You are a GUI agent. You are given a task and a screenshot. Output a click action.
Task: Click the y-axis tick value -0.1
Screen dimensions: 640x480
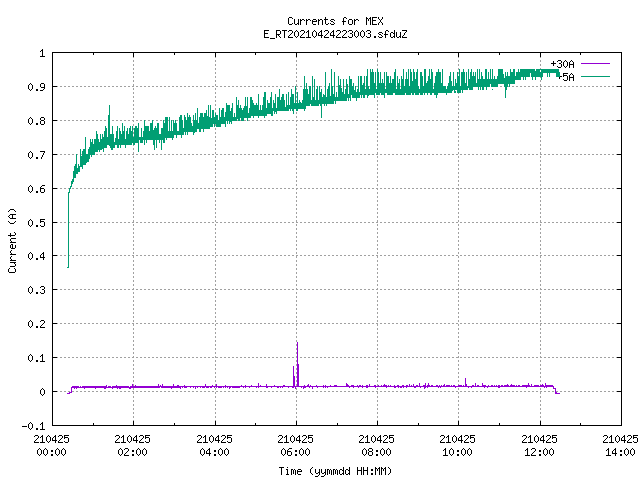[33, 426]
